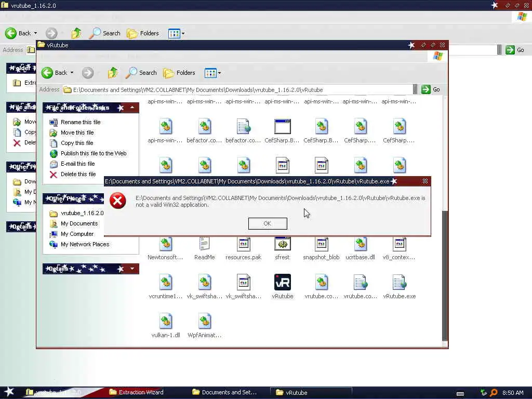Click Publish this file to the Web
The image size is (532, 399).
[x=88, y=153]
